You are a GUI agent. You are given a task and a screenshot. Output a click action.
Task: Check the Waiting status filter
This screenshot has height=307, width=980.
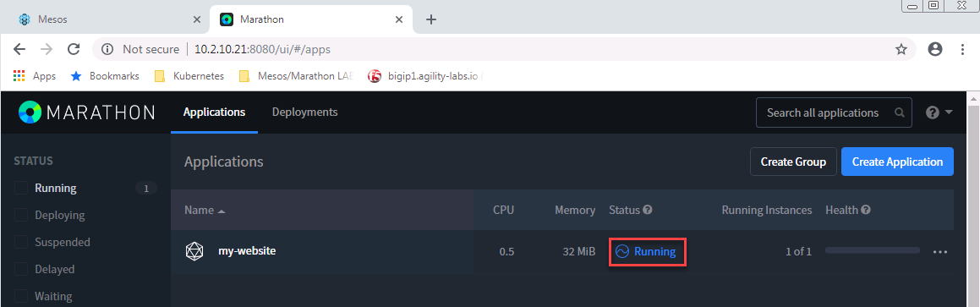[x=21, y=296]
